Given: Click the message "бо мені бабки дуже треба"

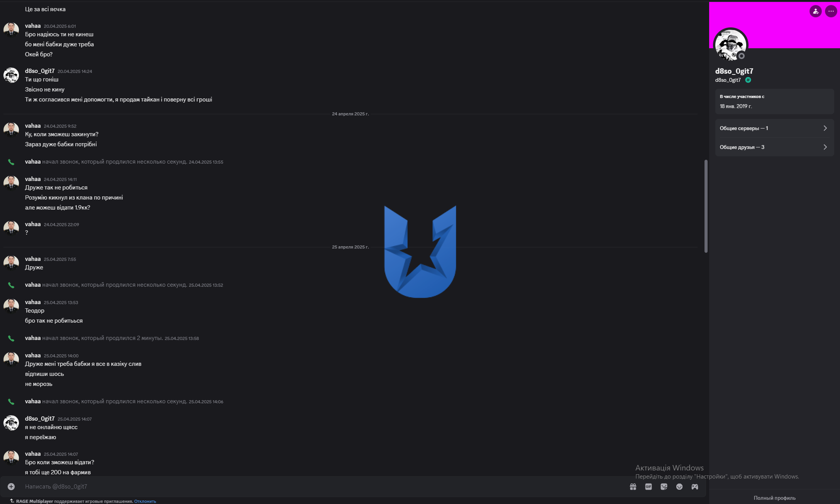Looking at the screenshot, I should coord(59,44).
